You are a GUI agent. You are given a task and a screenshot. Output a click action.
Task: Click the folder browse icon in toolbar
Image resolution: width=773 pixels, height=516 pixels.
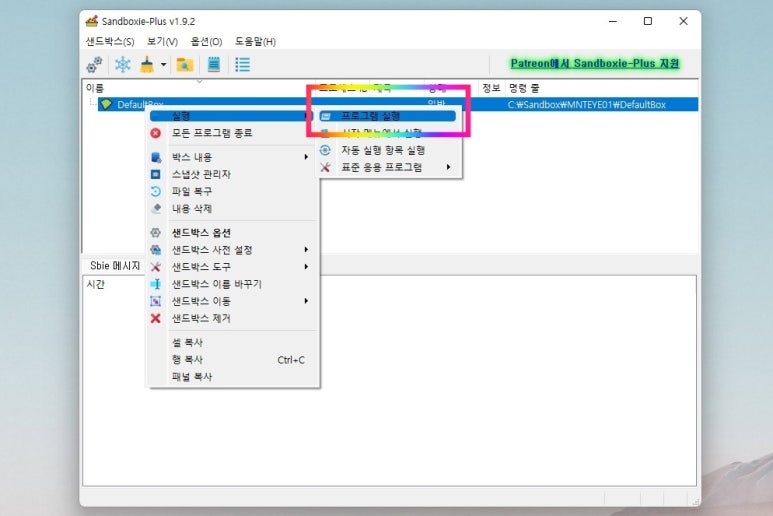click(185, 65)
